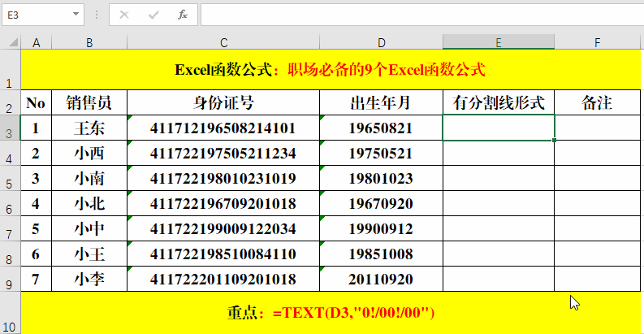Select row 3 header

click(x=10, y=128)
